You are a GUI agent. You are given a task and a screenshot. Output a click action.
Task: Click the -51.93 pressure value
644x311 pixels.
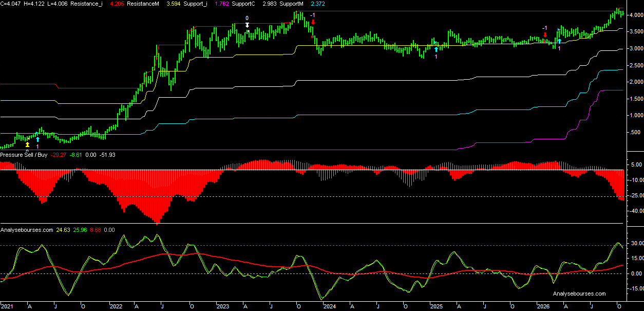[x=107, y=155]
